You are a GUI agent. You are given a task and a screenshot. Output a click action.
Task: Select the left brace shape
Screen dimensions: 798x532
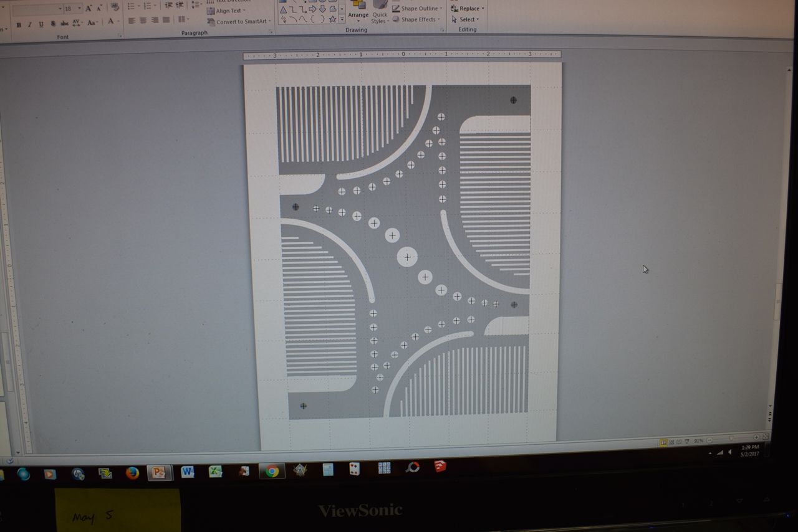[x=314, y=19]
